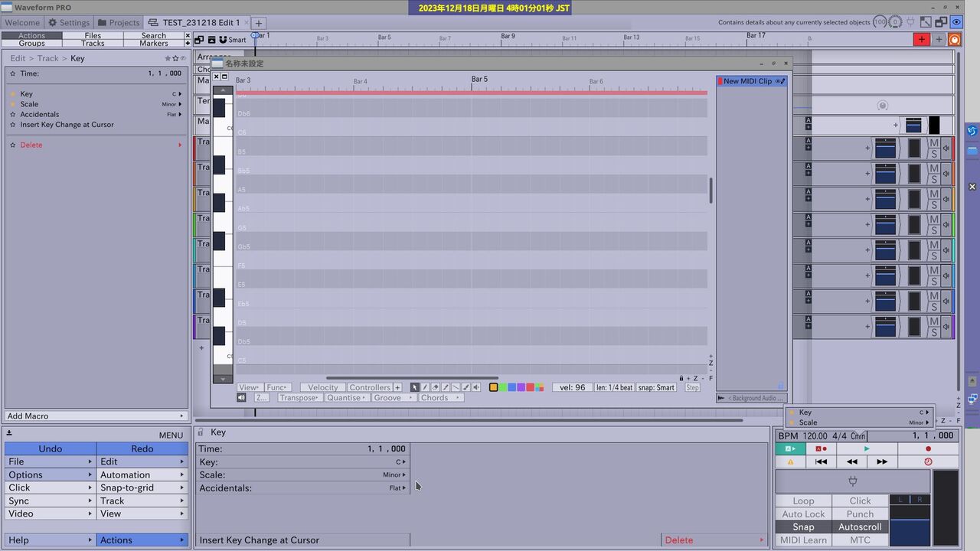Click the Undo button
Viewport: 980px width, 551px height.
[51, 448]
